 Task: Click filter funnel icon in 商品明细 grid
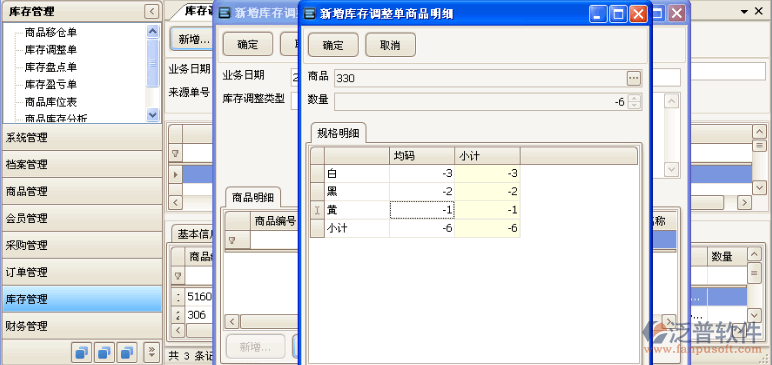[231, 241]
